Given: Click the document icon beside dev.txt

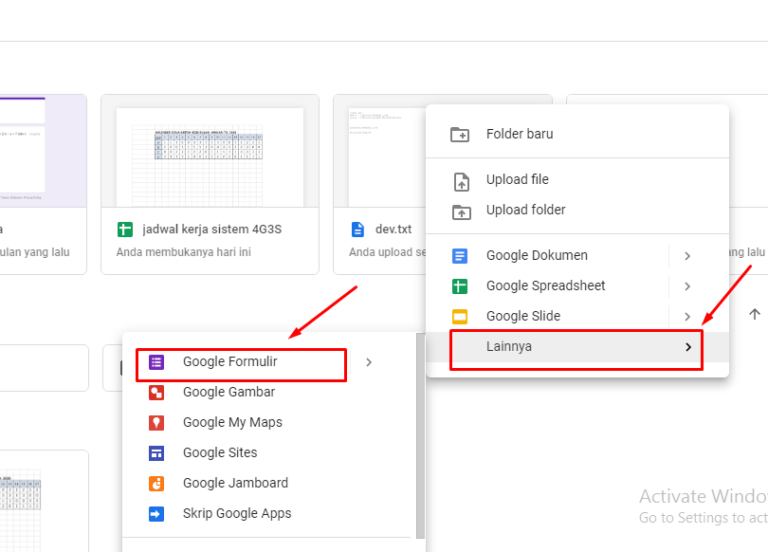Looking at the screenshot, I should click(x=358, y=229).
